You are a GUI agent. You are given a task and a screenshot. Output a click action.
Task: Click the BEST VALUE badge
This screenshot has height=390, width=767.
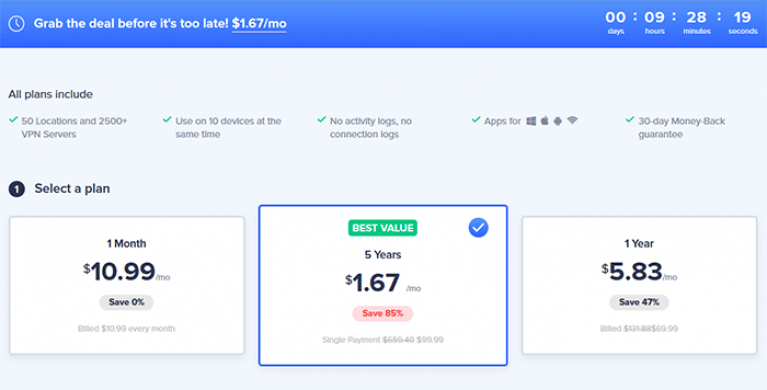(x=383, y=228)
